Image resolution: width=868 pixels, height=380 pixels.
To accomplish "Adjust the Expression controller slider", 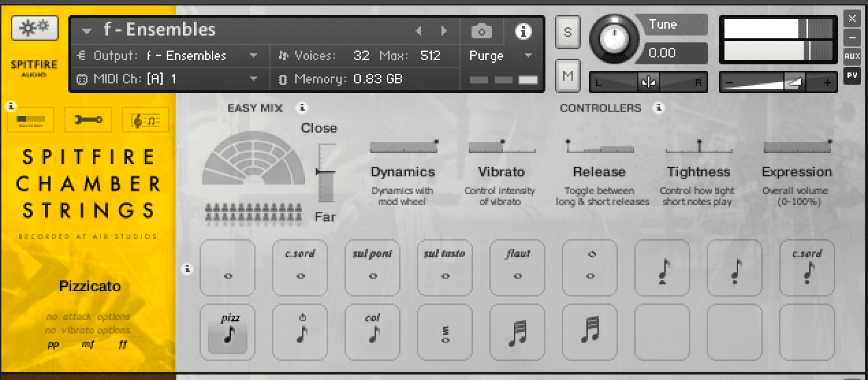I will pyautogui.click(x=798, y=146).
